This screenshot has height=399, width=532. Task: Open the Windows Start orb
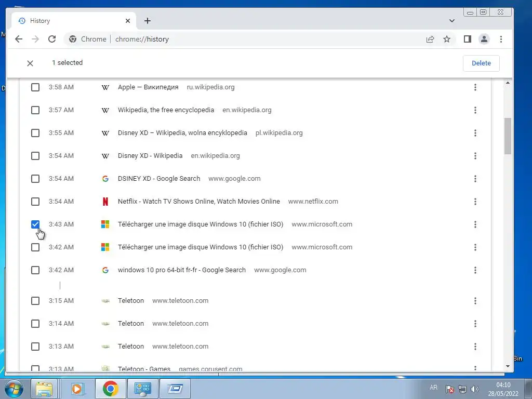(14, 389)
